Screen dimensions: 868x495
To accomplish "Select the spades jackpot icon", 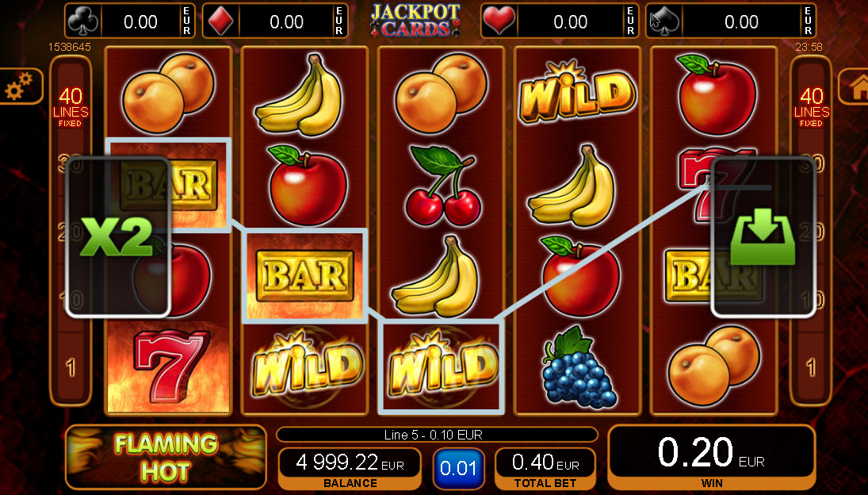I will (664, 22).
